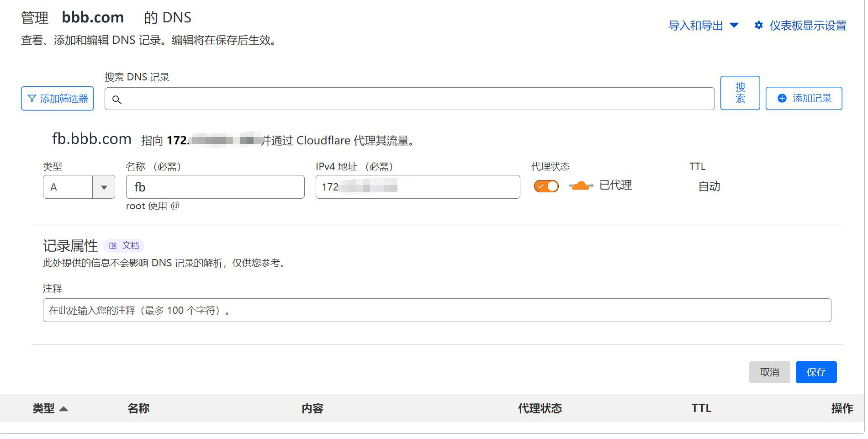Click the 添加记录 button
The width and height of the screenshot is (868, 439).
pos(804,98)
